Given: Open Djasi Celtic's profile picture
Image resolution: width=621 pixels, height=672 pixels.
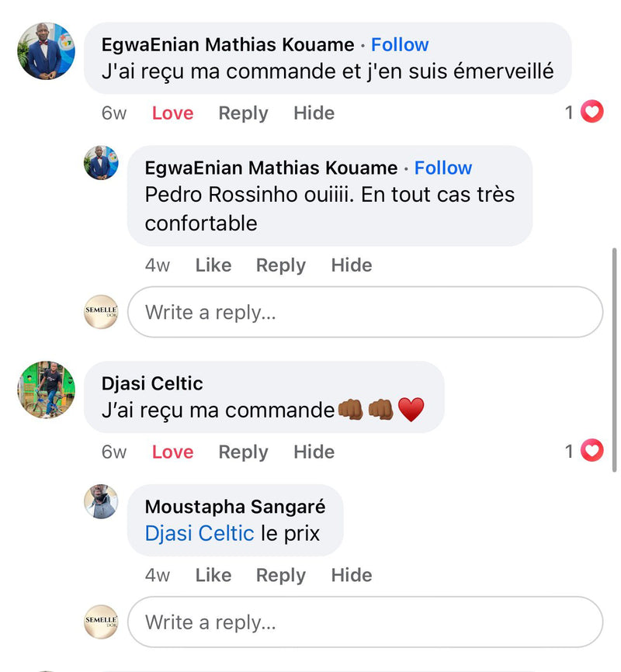Looking at the screenshot, I should [x=47, y=389].
